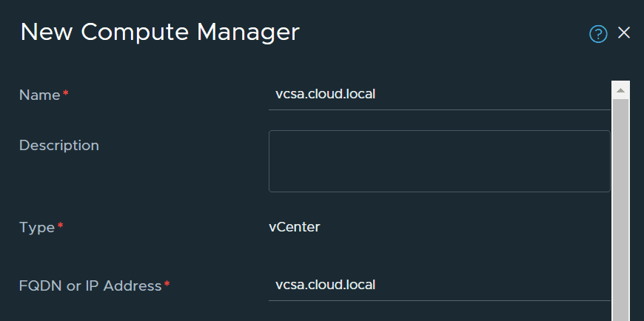Close the New Compute Manager dialog
Screen dimensions: 644x321
coord(623,33)
